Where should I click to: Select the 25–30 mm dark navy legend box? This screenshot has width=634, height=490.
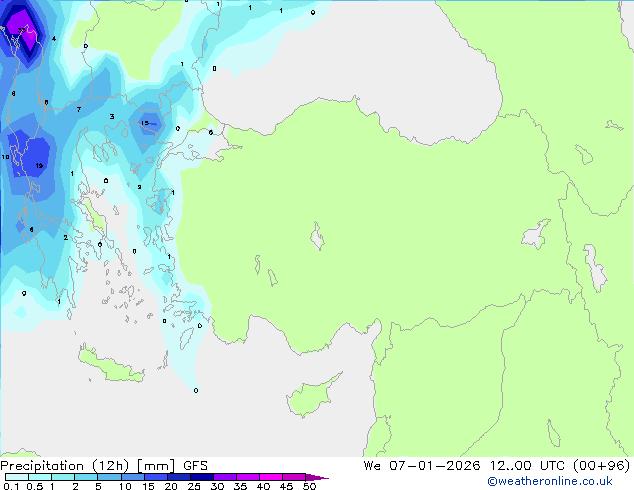tap(201, 477)
